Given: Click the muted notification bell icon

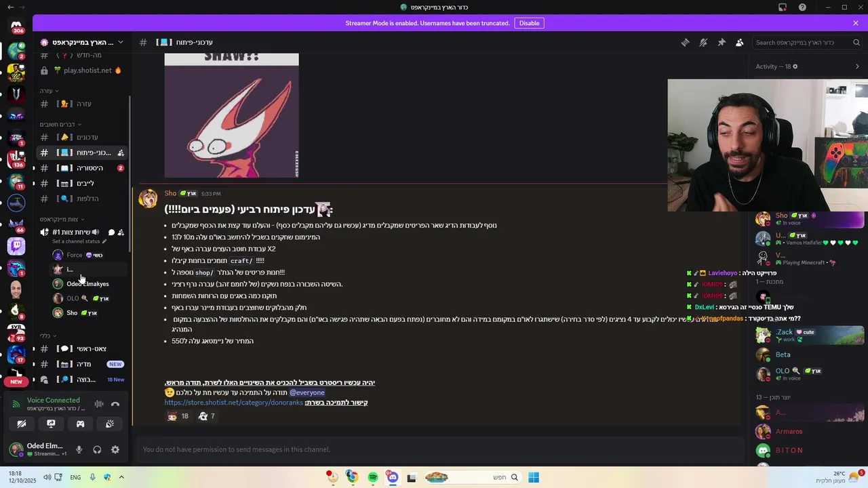Looking at the screenshot, I should tap(703, 42).
